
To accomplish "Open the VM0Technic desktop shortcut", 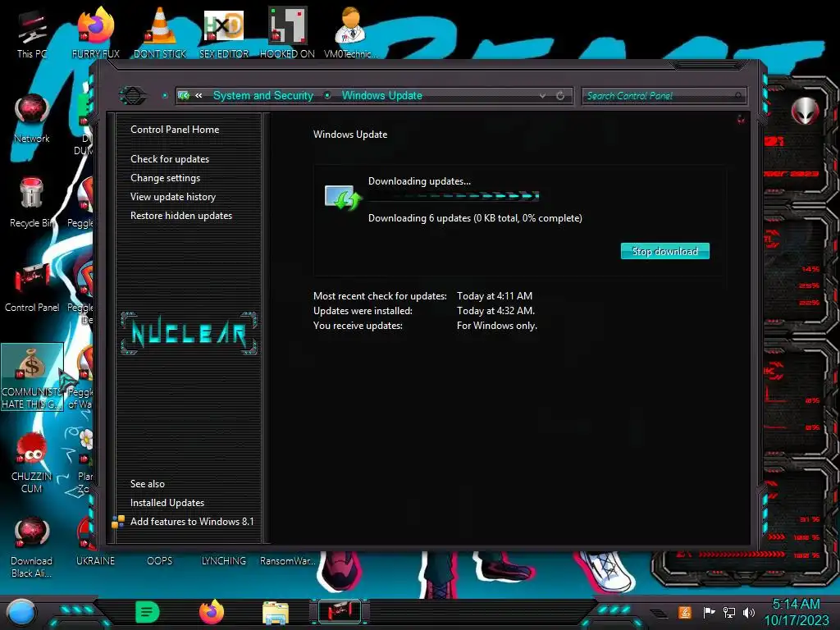I will click(350, 33).
